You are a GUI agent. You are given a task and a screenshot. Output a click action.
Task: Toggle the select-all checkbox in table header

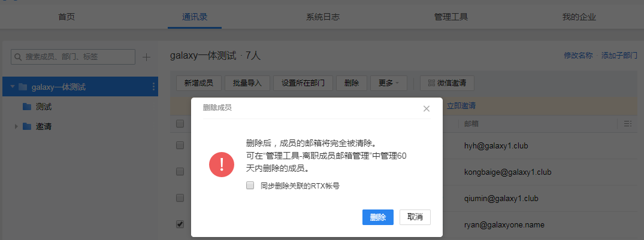pyautogui.click(x=180, y=124)
